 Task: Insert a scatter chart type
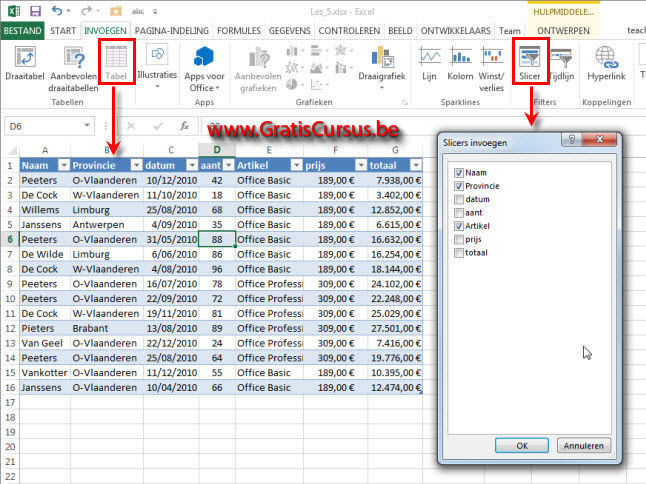click(x=316, y=84)
